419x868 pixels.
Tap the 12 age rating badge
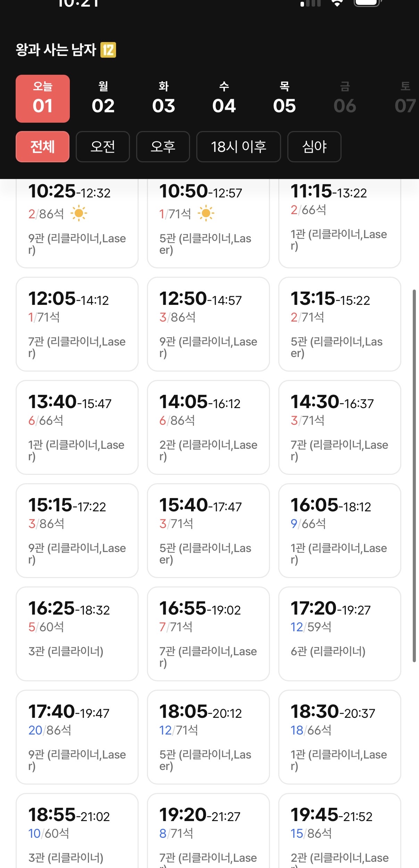(x=108, y=50)
